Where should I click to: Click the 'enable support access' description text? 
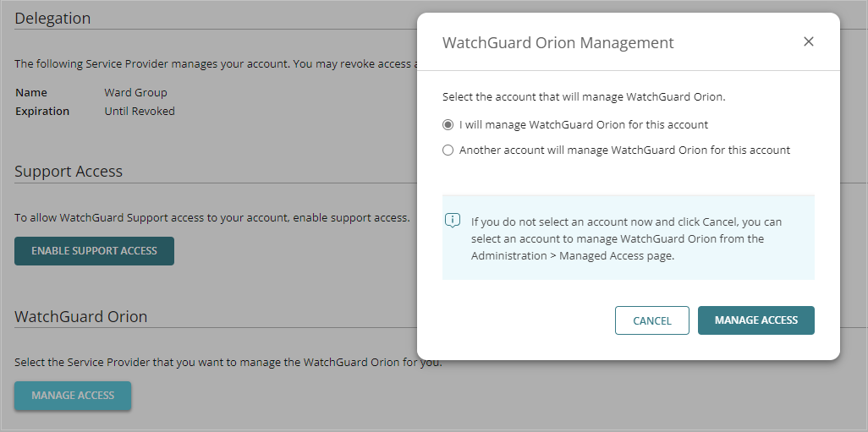pos(212,217)
